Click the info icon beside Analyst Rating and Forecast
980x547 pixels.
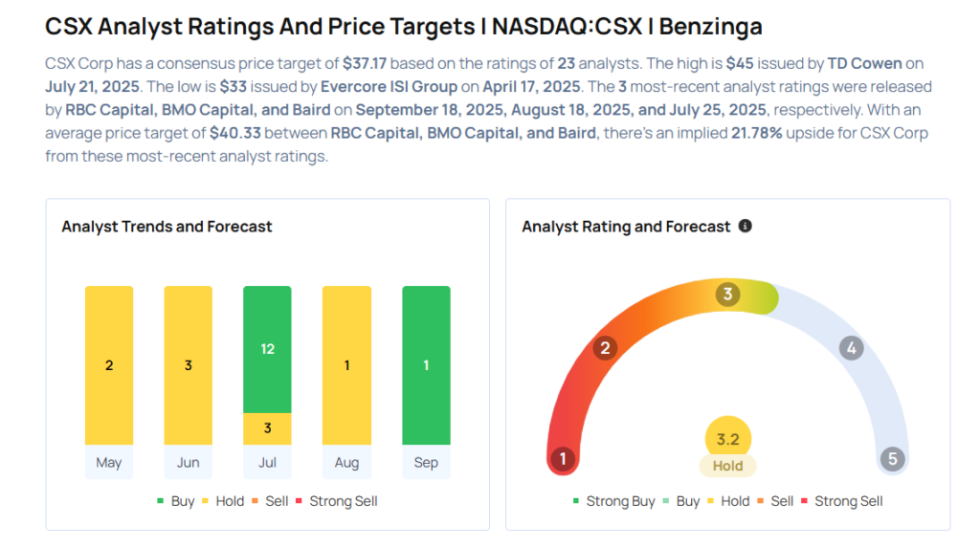click(x=746, y=227)
